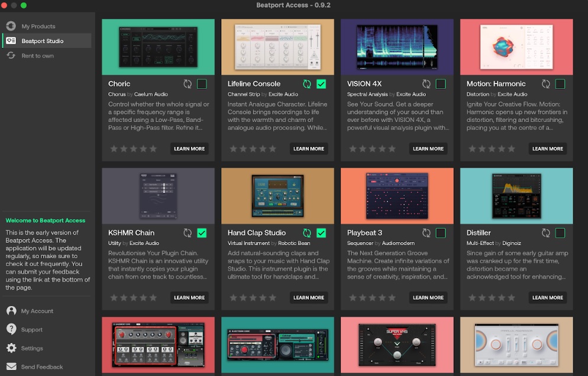Click Robotic Bean vendor name
The image size is (588, 376).
tap(294, 243)
